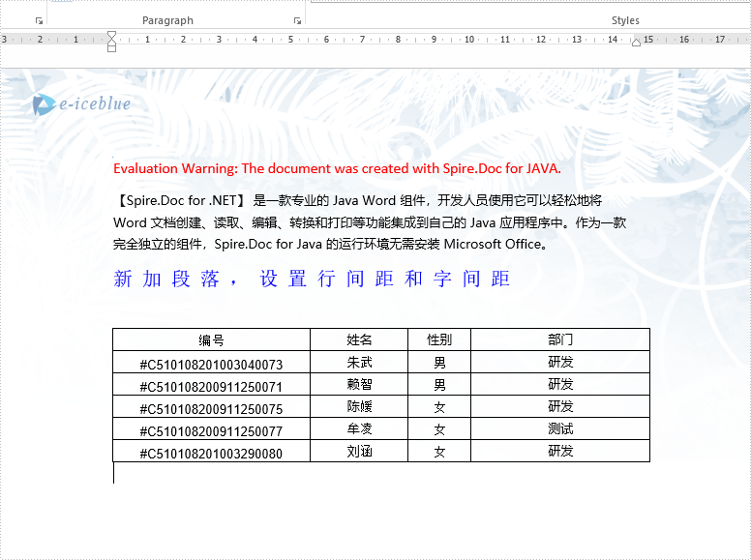Click the table header cell 性别
751x560 pixels.
point(439,339)
